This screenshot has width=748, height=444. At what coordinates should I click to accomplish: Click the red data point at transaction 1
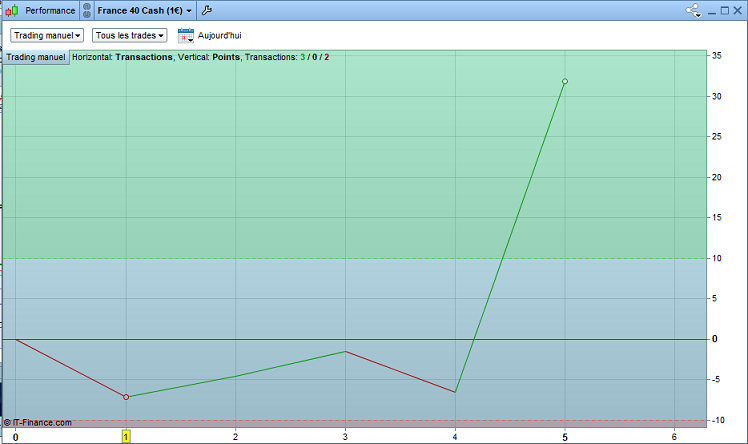click(x=126, y=397)
